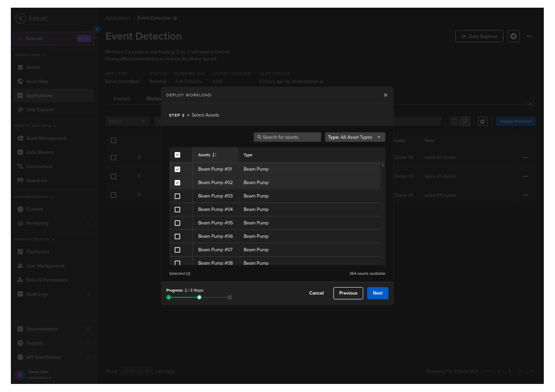Screen dimensions: 555x392
Task: Collapse the sidebar with the chevron icon
Action: [97, 29]
